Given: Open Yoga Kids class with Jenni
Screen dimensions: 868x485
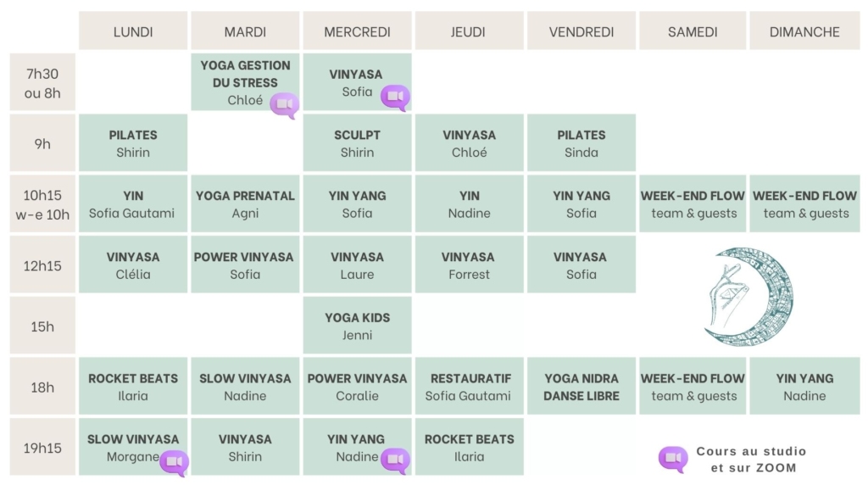Looking at the screenshot, I should click(x=357, y=326).
